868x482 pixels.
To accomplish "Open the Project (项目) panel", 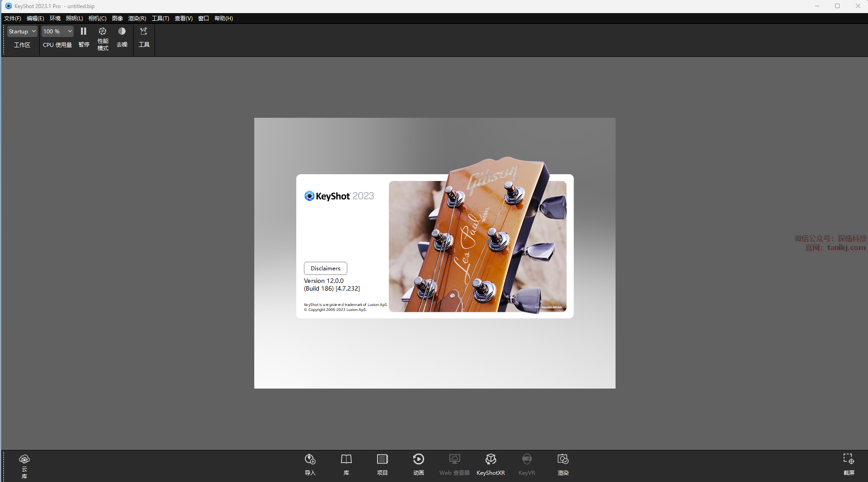I will point(382,464).
